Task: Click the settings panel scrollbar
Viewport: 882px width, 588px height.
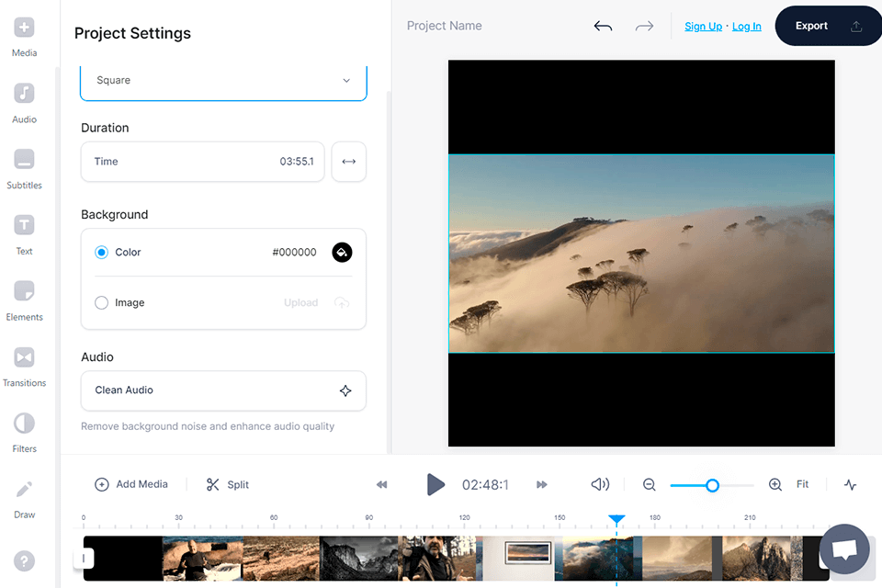Action: coord(389,270)
